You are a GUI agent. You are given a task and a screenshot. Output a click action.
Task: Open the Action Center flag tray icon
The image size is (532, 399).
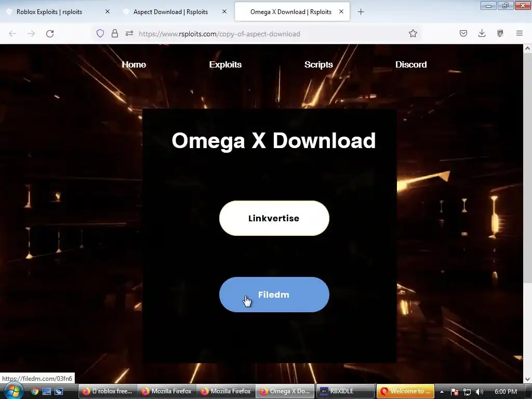point(455,392)
